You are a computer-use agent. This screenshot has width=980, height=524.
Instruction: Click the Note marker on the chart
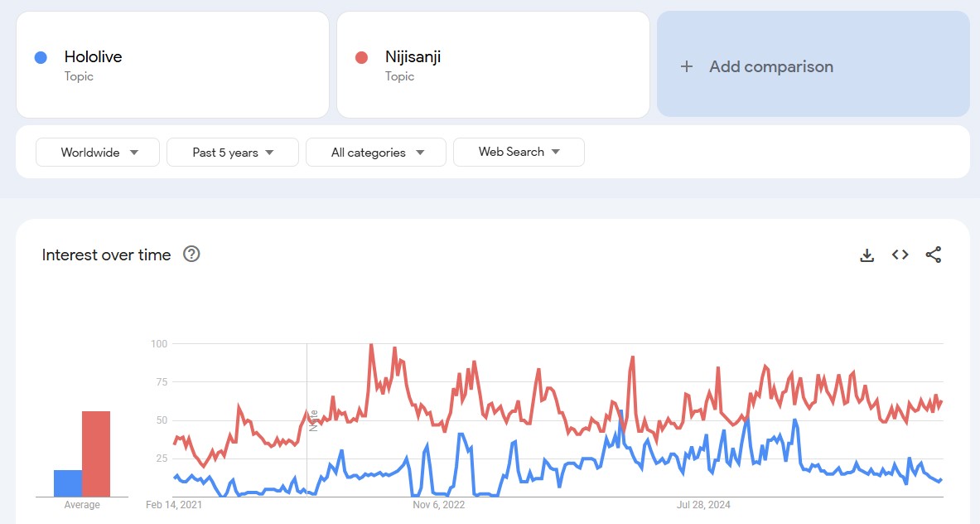click(314, 420)
